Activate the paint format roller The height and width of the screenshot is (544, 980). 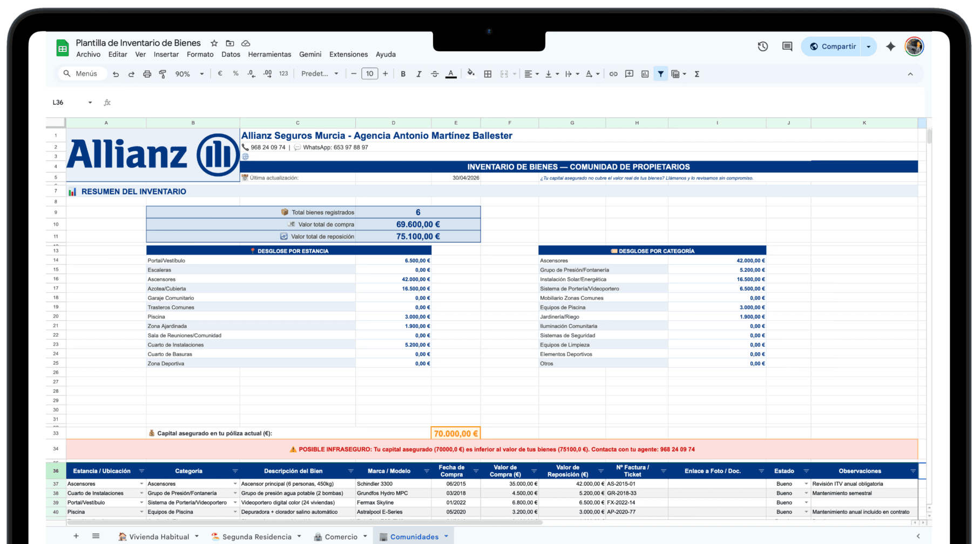tap(163, 74)
